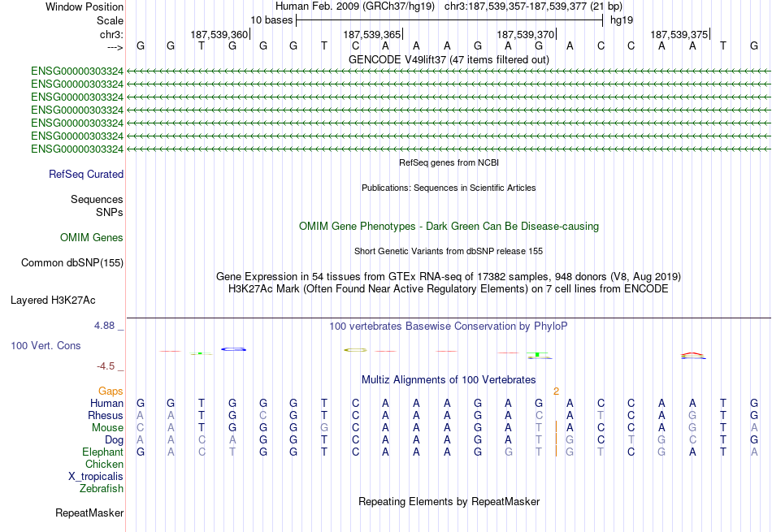
Task: Click the topmost ENSG00000303324 transcript label
Action: [77, 71]
